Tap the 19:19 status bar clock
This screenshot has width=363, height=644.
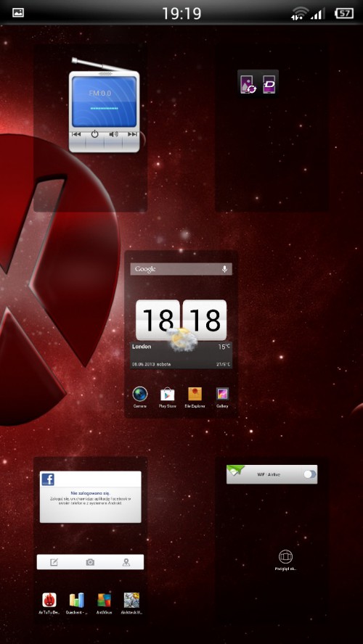(181, 13)
